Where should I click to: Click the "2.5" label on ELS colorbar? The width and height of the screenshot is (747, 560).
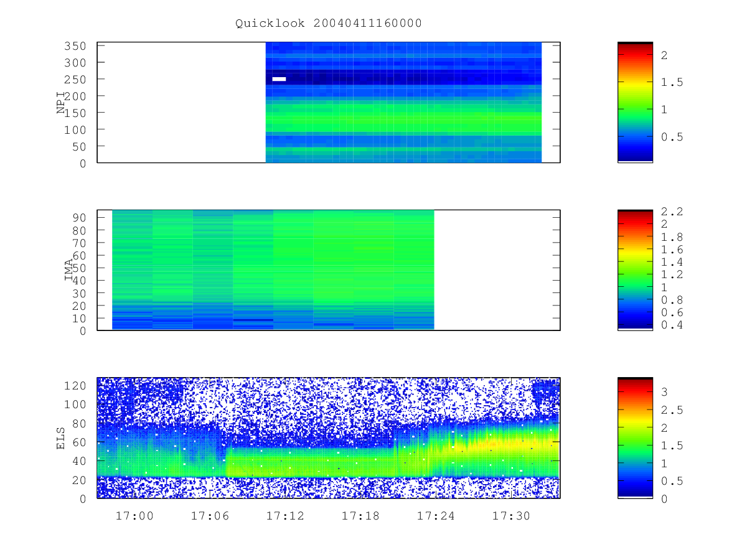click(x=672, y=410)
